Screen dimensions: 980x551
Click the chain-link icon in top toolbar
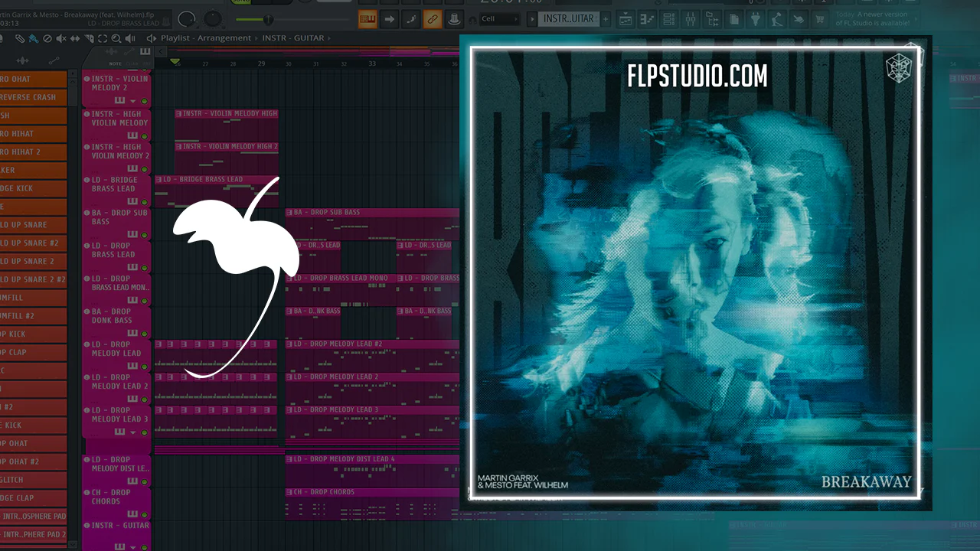click(433, 19)
